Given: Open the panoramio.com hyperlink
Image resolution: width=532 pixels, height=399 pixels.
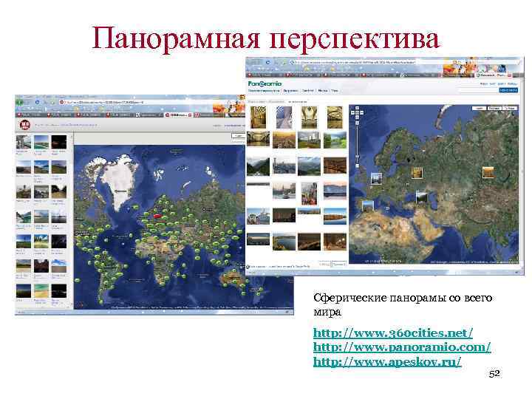Looking at the screenshot, I should tap(402, 347).
